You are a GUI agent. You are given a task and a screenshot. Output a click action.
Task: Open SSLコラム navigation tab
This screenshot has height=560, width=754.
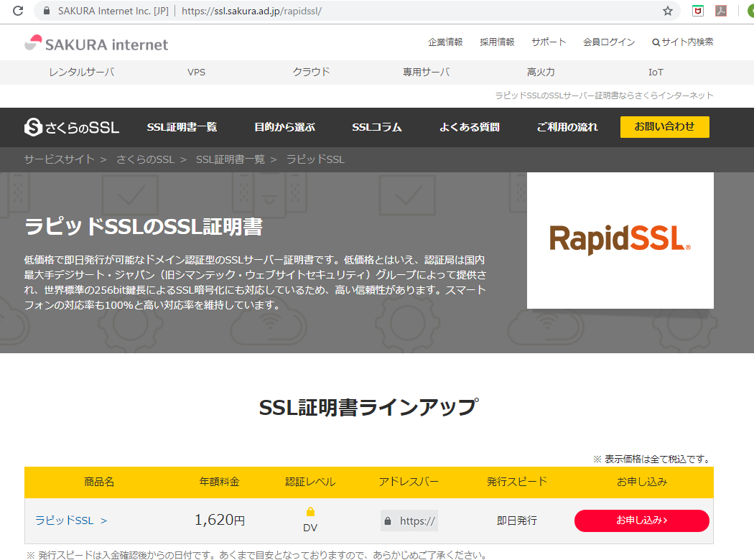(x=377, y=127)
